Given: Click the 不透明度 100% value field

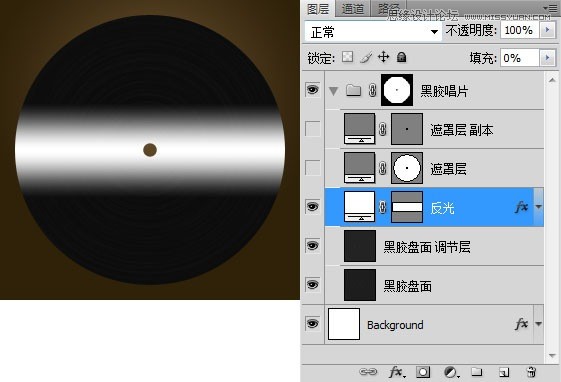Looking at the screenshot, I should click(521, 30).
